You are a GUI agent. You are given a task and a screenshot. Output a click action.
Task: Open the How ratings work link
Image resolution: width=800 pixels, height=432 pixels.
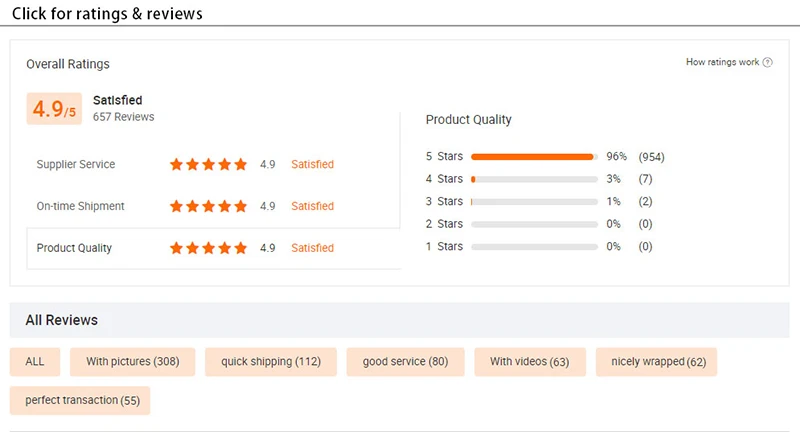722,62
